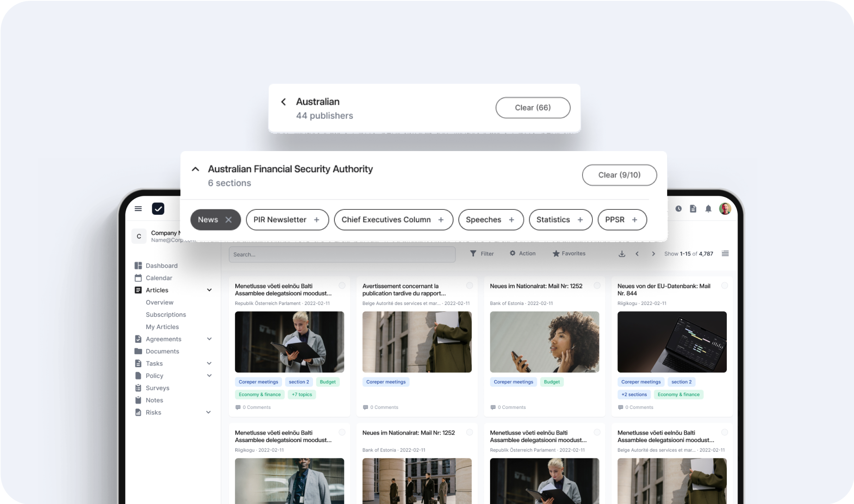This screenshot has height=504, width=854.
Task: Click Clear (9/10) button
Action: click(619, 175)
